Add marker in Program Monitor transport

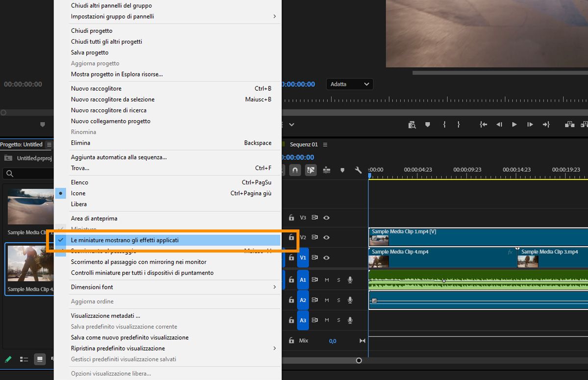click(428, 125)
